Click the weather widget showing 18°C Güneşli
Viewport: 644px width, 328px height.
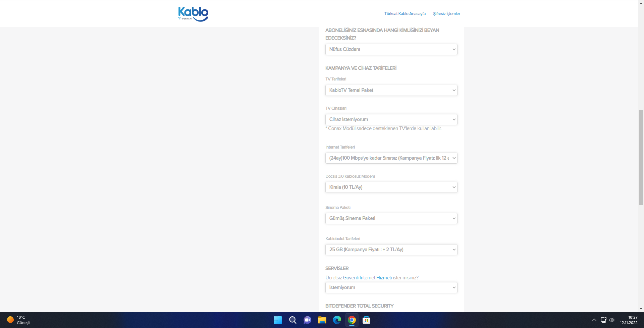[17, 320]
